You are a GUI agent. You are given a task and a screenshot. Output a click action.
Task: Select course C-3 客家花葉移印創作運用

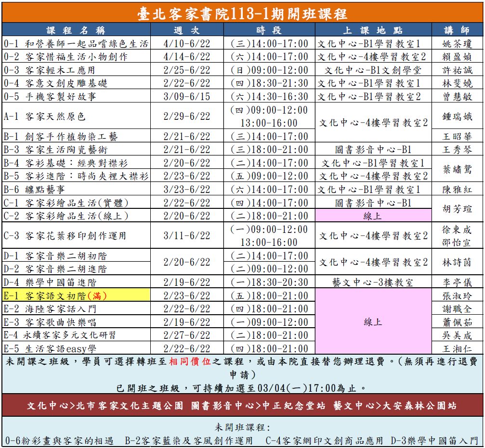65,235
